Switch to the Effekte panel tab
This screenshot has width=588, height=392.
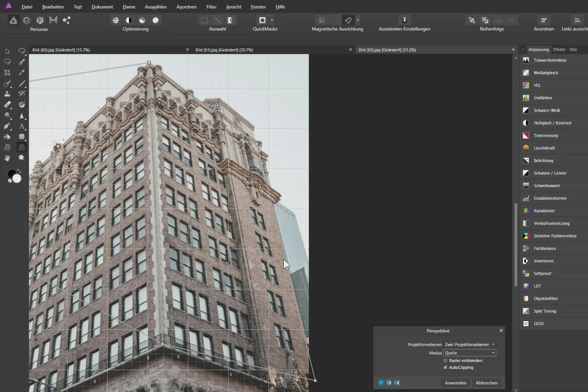[559, 50]
